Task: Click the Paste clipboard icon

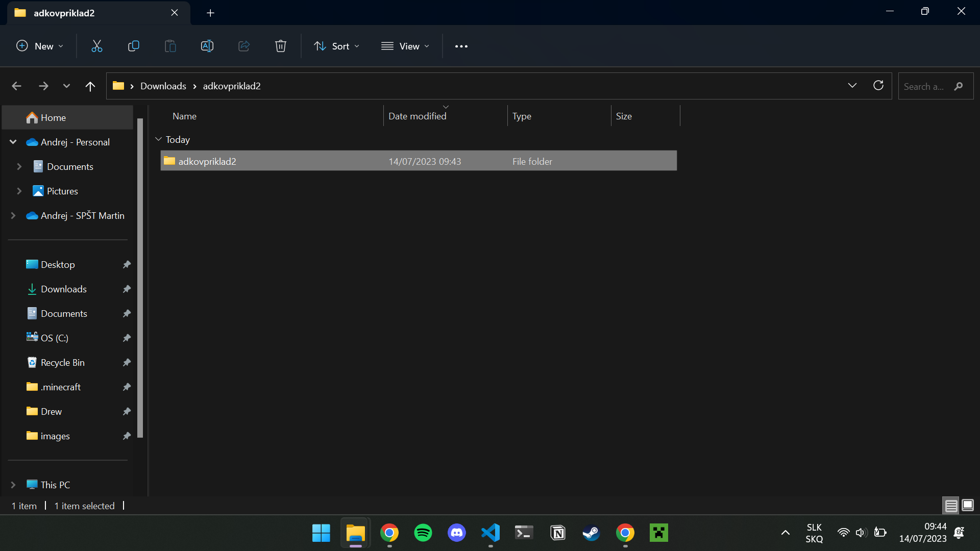Action: click(170, 46)
